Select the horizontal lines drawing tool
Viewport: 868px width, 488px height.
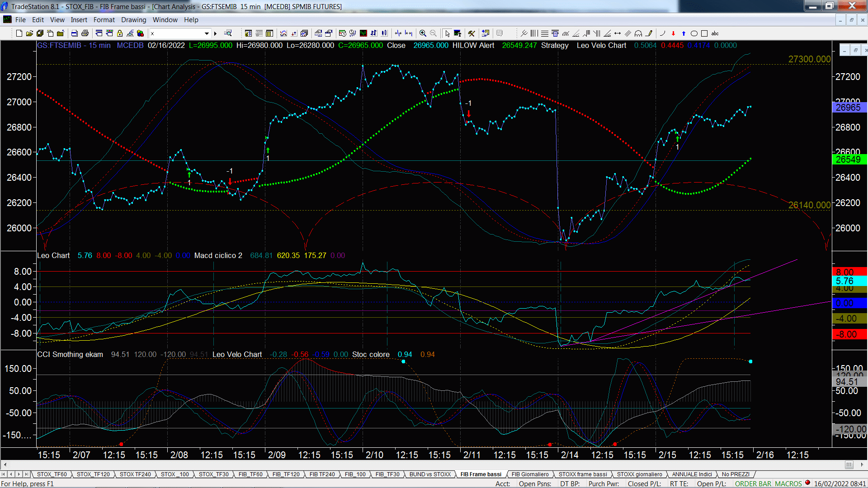545,33
